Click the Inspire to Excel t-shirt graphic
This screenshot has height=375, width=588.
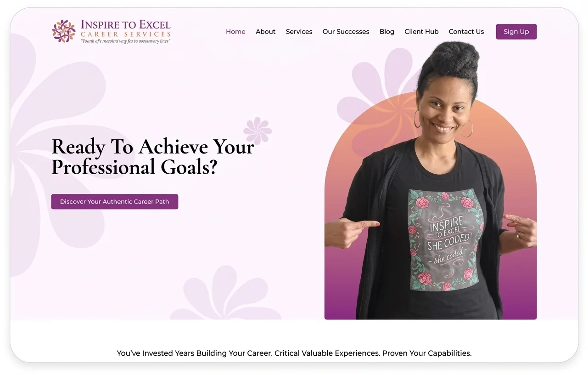tap(445, 240)
